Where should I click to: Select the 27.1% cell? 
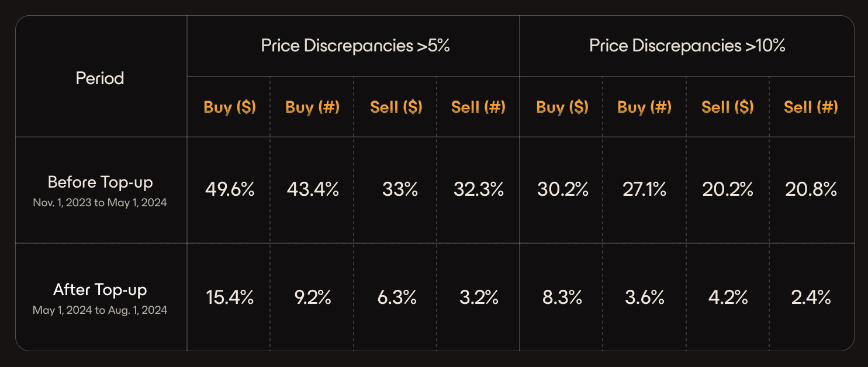[x=645, y=189]
